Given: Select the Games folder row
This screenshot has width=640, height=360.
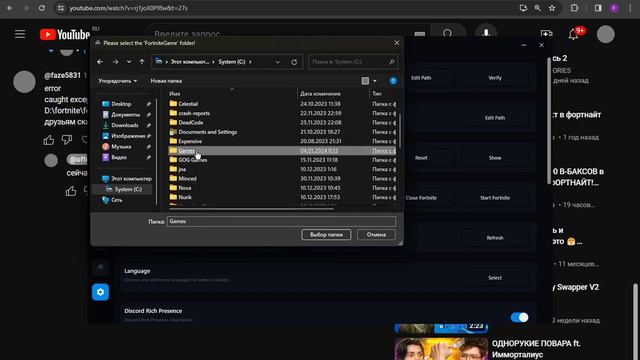Looking at the screenshot, I should (282, 151).
